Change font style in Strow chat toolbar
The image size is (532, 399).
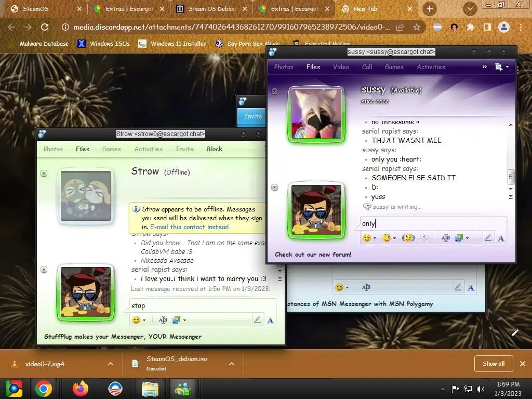163,320
